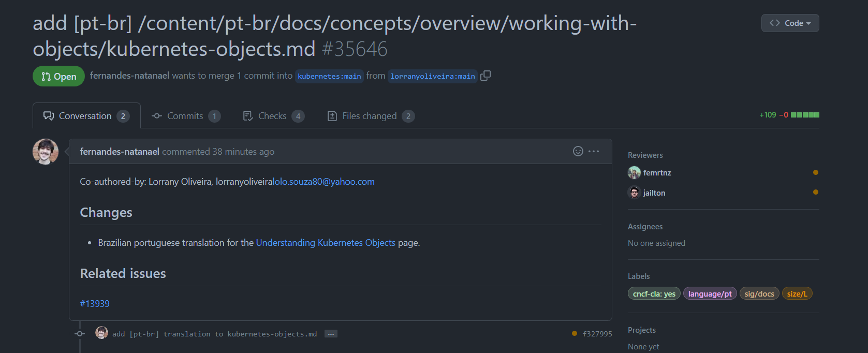Viewport: 868px width, 353px height.
Task: Click jailton reviewer avatar
Action: click(x=634, y=193)
